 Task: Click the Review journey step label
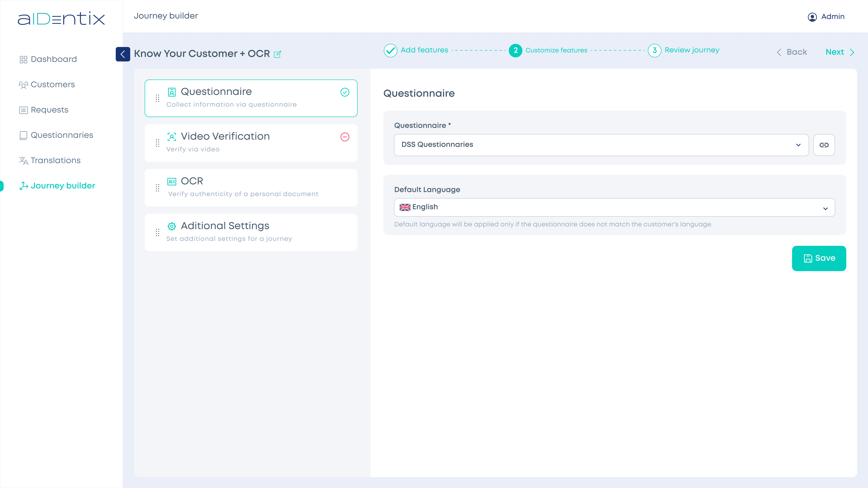(692, 50)
